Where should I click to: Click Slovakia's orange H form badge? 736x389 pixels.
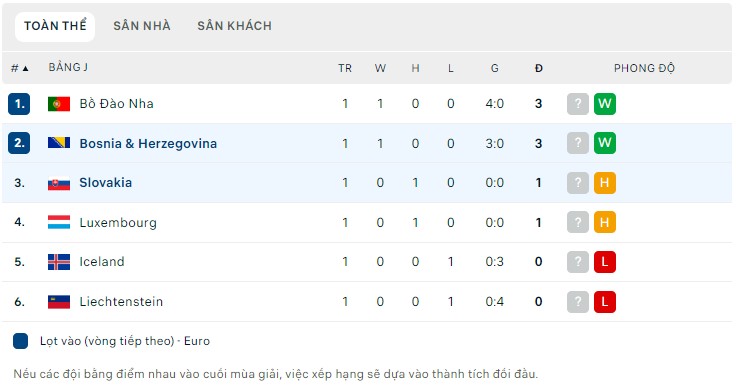click(605, 183)
